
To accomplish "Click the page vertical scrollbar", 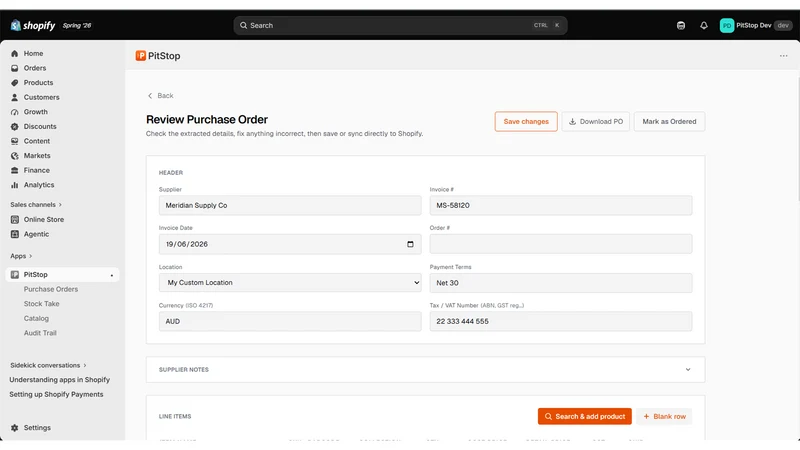I will point(797,138).
